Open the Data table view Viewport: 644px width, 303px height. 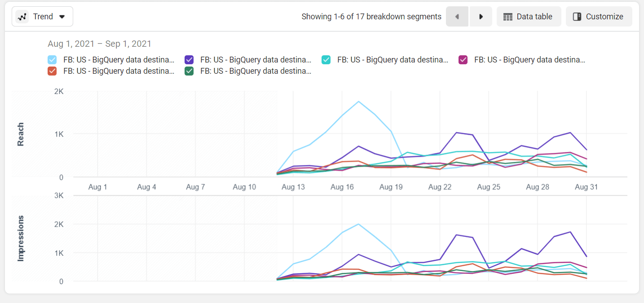[529, 17]
